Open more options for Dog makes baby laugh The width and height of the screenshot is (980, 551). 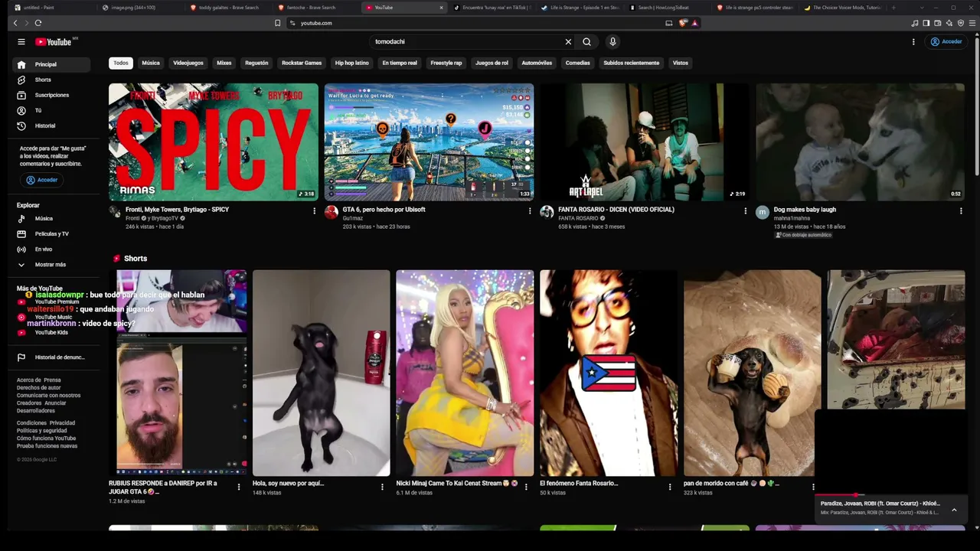(x=961, y=211)
